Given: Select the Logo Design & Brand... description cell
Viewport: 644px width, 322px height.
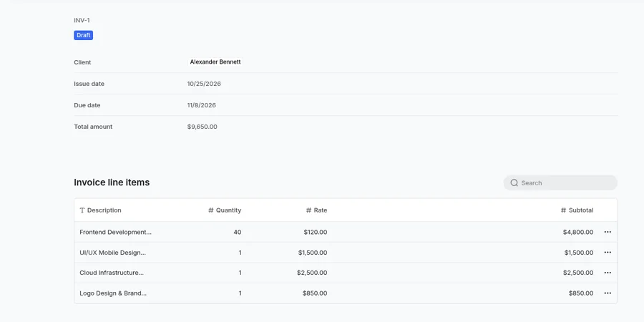Looking at the screenshot, I should 113,293.
